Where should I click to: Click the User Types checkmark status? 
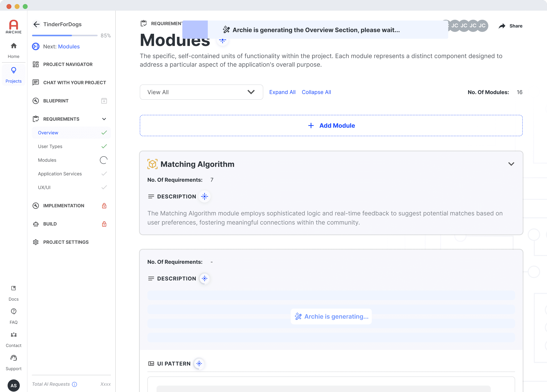tap(104, 146)
